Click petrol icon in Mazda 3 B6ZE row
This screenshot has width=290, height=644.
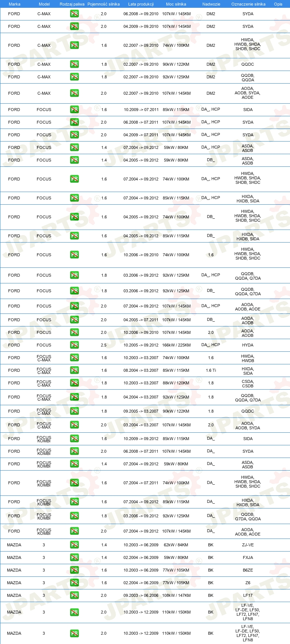coord(74,570)
